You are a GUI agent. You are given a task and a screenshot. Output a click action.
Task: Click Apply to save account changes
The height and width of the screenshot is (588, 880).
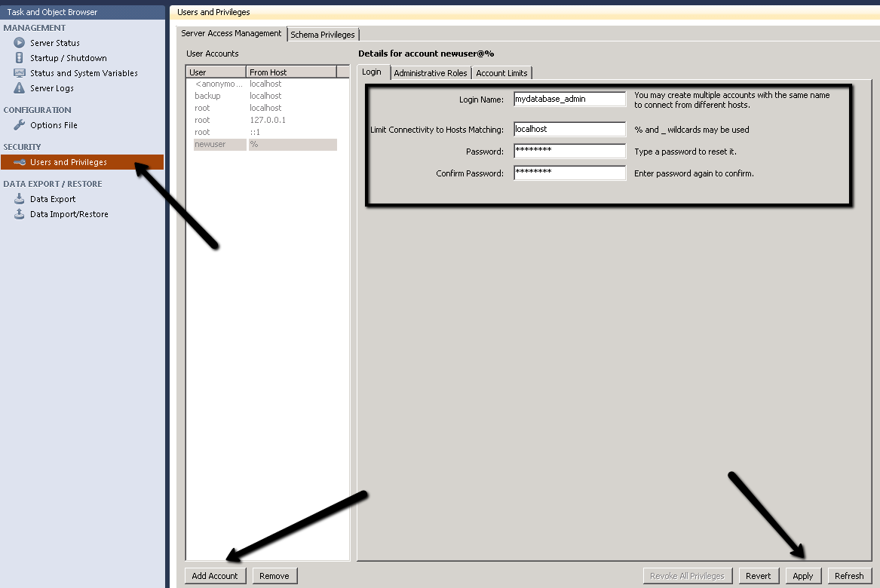(802, 576)
